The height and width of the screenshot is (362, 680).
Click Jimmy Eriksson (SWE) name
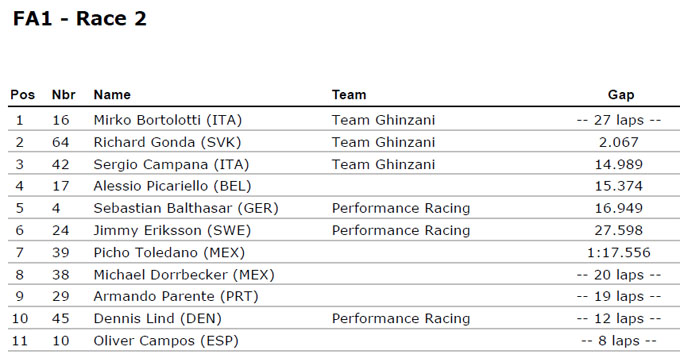pos(172,230)
